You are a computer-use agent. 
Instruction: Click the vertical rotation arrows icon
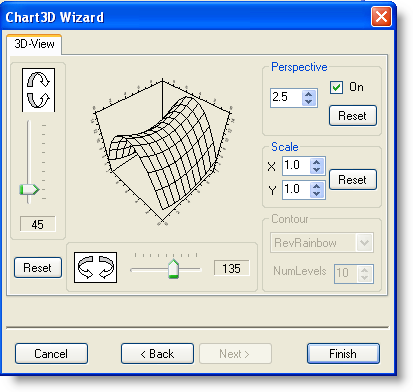[38, 90]
